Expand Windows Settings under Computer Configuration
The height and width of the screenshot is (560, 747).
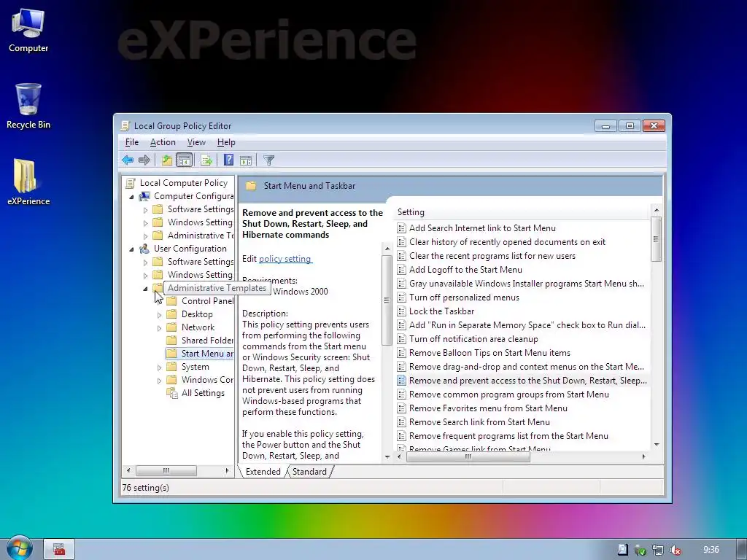coord(146,223)
